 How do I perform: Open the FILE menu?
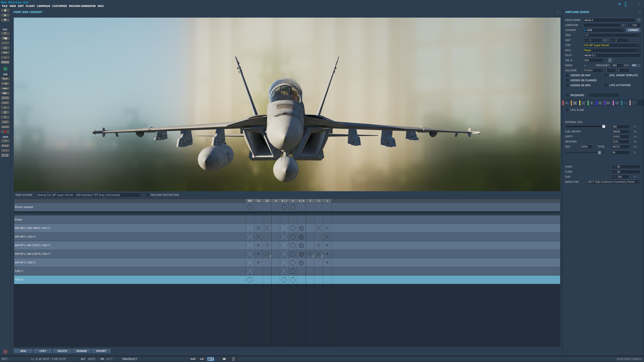click(x=5, y=6)
